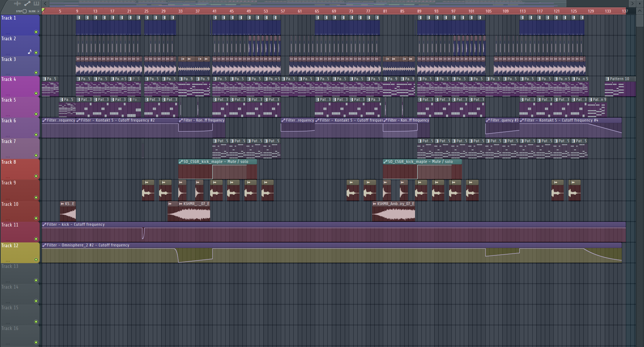Select the 'Filter..quency #3' clip on Track 6
Screen dimensions: 644x347
[x=502, y=127]
